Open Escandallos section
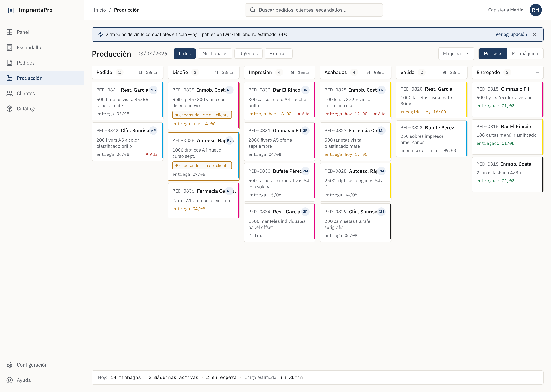The image size is (551, 392). click(42, 47)
